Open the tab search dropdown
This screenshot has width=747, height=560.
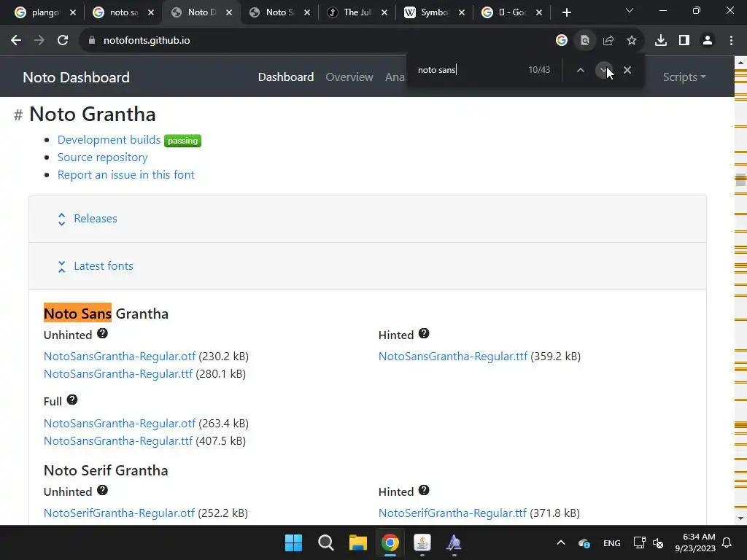pos(630,10)
